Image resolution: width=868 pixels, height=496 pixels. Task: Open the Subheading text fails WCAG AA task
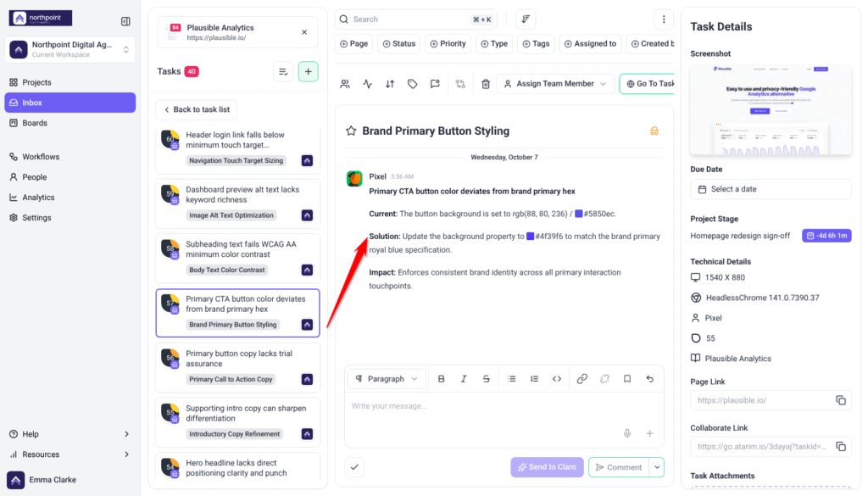point(238,258)
